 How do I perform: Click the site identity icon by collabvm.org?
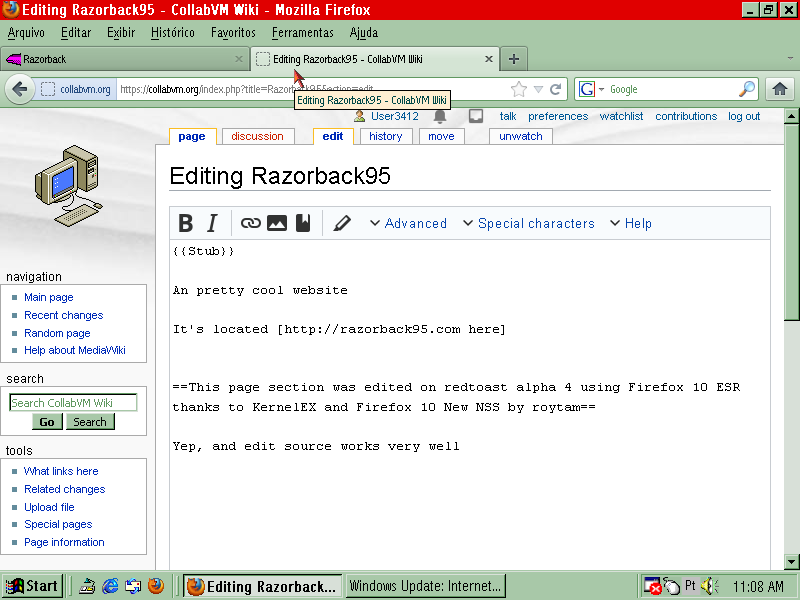tap(47, 89)
